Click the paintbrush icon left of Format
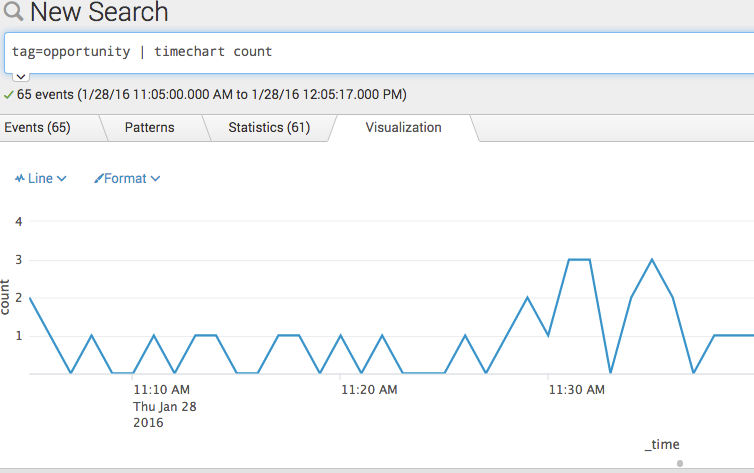The image size is (754, 473). coord(98,179)
